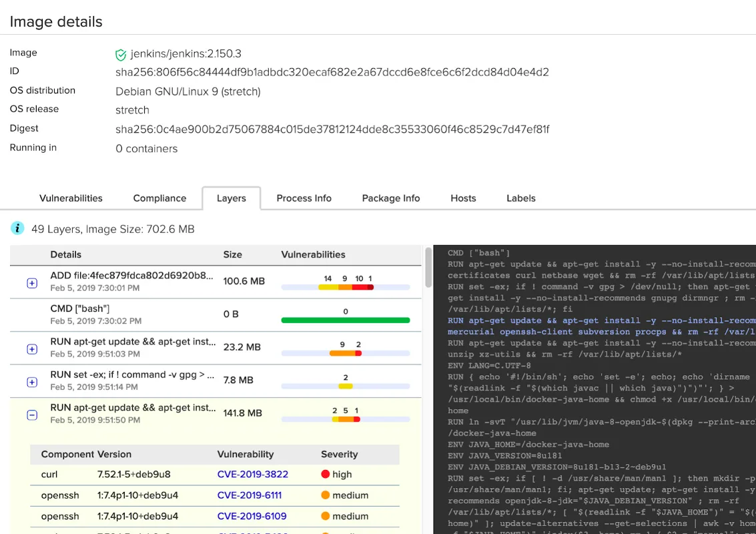756x534 pixels.
Task: Open the Hosts tab
Action: [x=463, y=198]
